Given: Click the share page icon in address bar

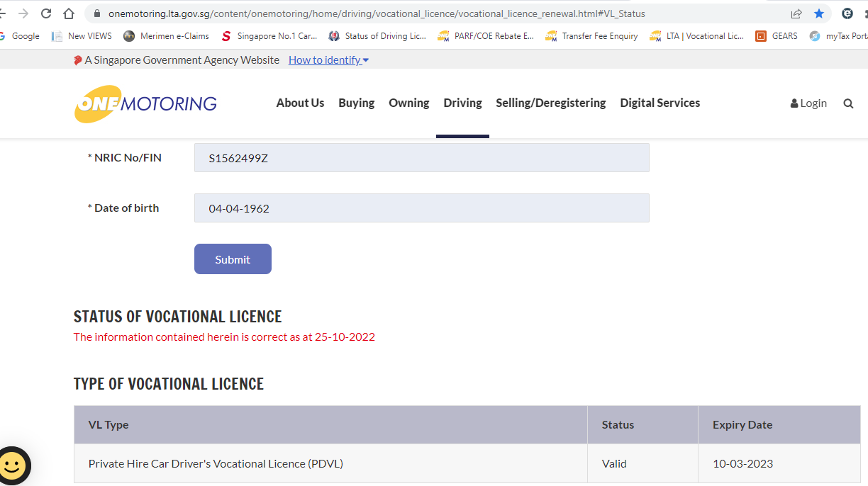Looking at the screenshot, I should click(796, 13).
